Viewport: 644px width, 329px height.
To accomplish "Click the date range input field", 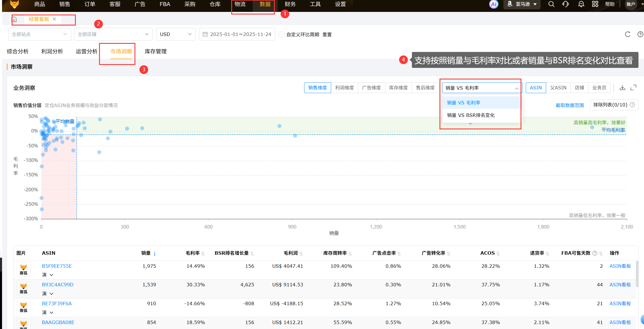I will click(x=237, y=34).
